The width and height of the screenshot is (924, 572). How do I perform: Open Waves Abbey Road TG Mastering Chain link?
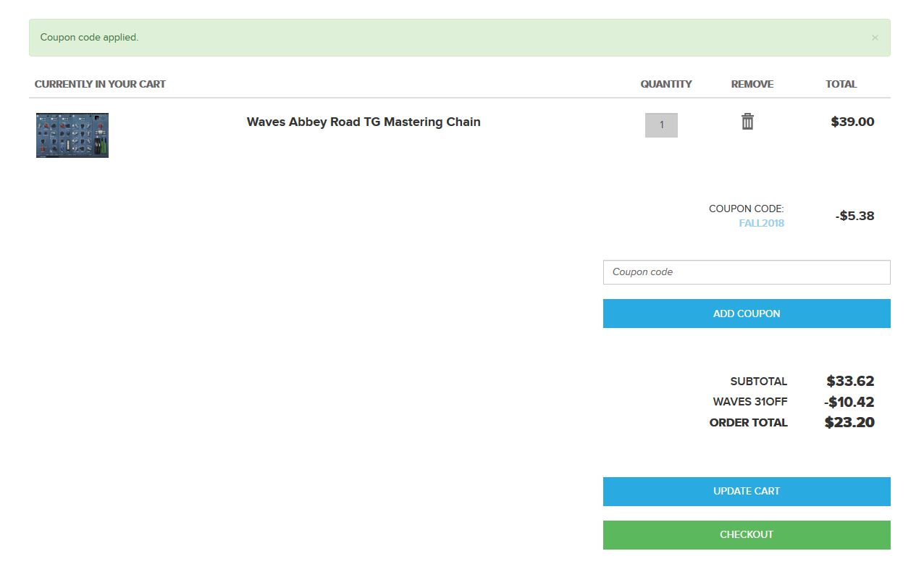(x=364, y=122)
